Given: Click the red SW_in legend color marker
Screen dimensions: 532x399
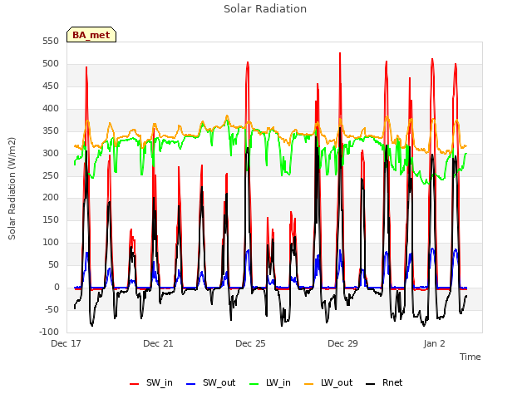Looking at the screenshot, I should pyautogui.click(x=135, y=384).
